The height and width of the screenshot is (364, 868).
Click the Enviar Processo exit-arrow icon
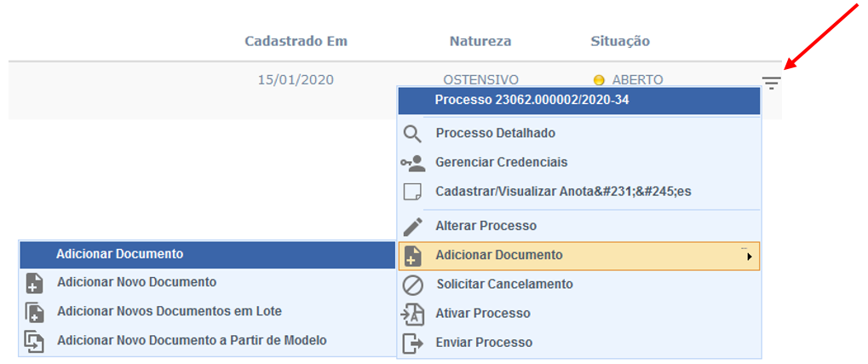[412, 343]
